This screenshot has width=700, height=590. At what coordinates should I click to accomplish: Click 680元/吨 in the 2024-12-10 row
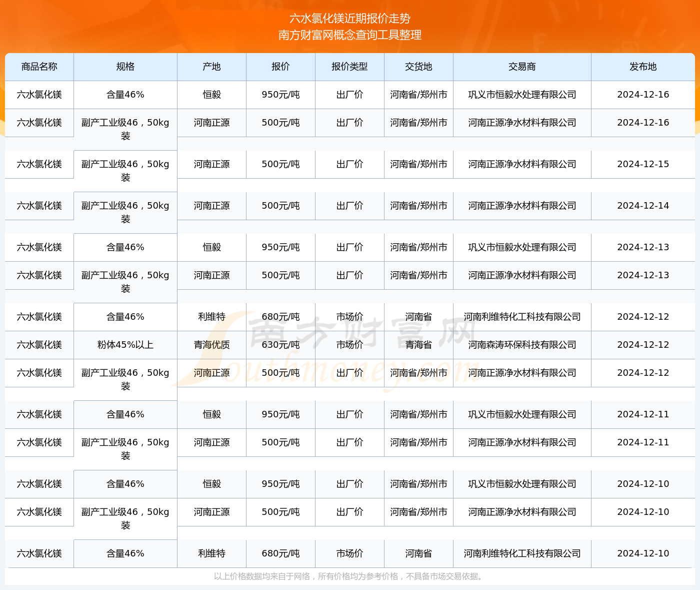click(x=280, y=553)
